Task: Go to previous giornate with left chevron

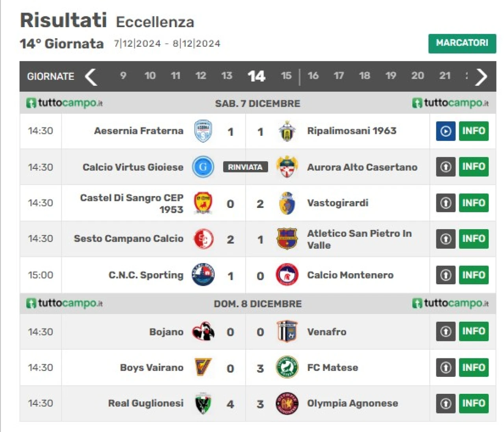Action: [91, 77]
